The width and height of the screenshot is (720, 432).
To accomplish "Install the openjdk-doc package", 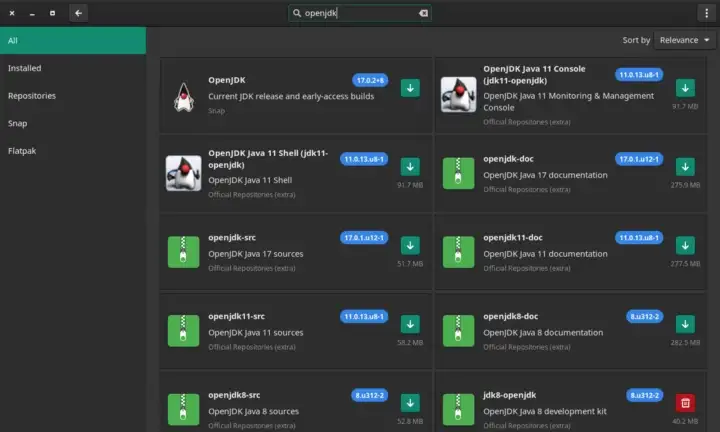I will pos(685,167).
